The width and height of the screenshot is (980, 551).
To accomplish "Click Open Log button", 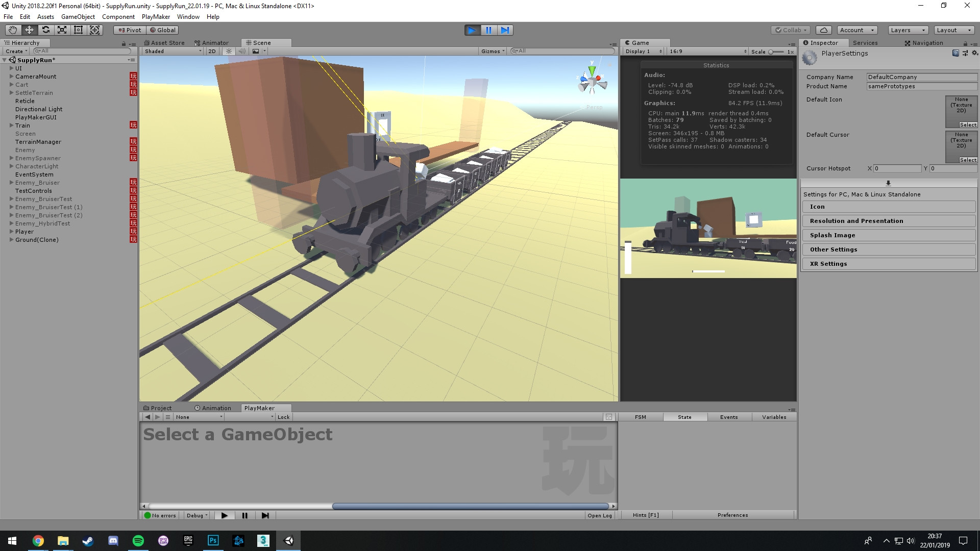I will tap(599, 515).
